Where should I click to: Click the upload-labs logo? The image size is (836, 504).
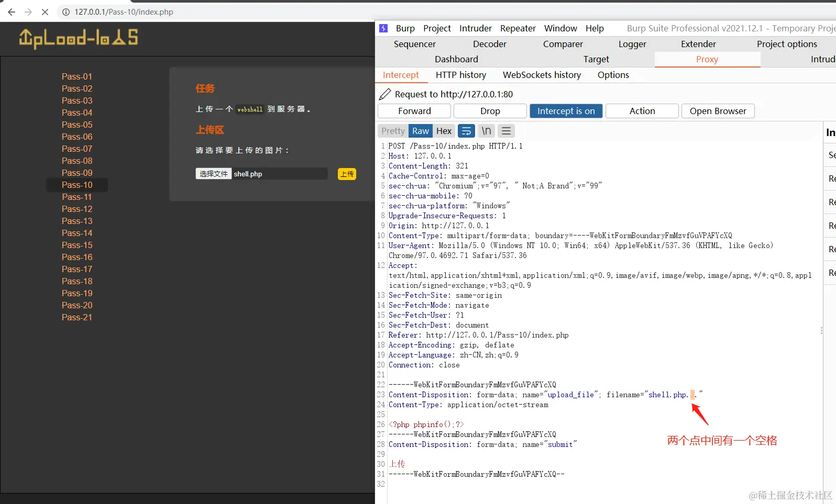point(79,38)
